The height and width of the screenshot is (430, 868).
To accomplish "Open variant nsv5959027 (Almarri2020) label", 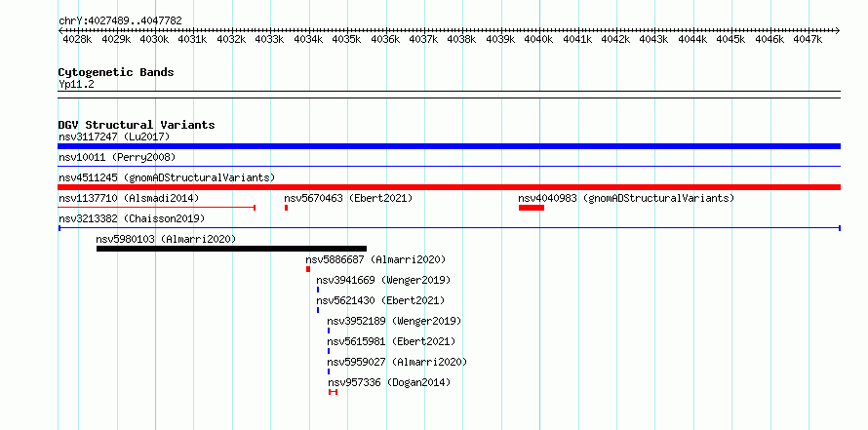I will (x=397, y=362).
